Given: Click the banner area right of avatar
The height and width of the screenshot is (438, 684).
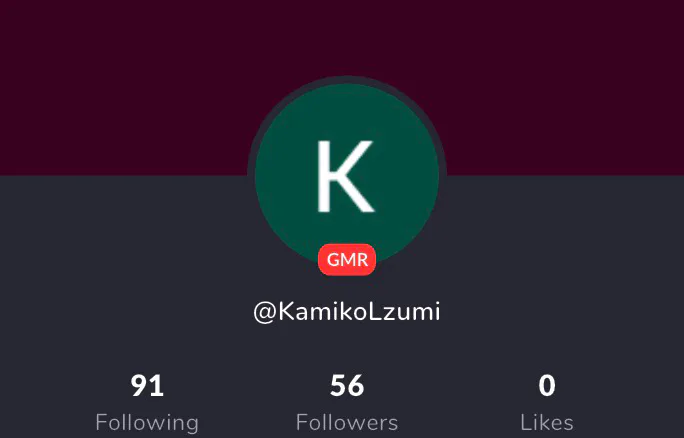Looking at the screenshot, I should [567, 87].
